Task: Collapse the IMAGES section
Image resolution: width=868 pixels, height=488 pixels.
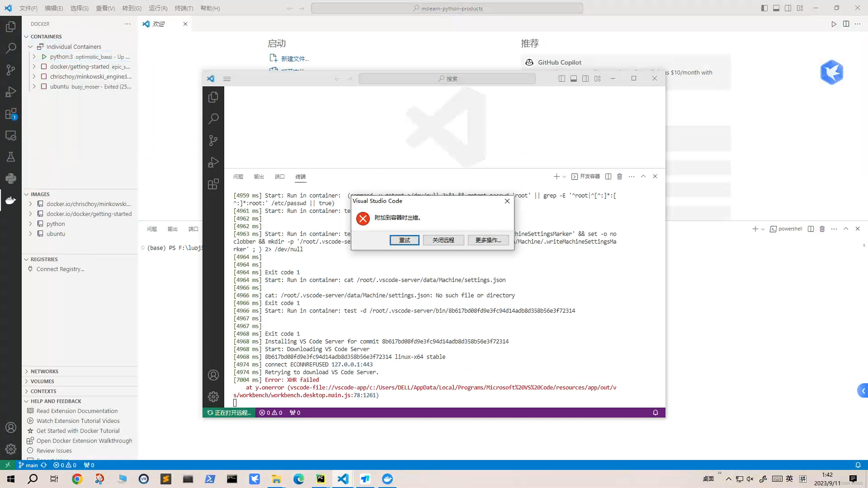Action: 26,194
